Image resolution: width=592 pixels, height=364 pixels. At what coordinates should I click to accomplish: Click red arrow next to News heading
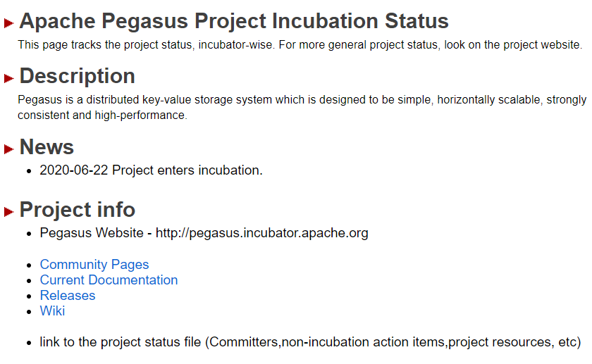(x=9, y=149)
